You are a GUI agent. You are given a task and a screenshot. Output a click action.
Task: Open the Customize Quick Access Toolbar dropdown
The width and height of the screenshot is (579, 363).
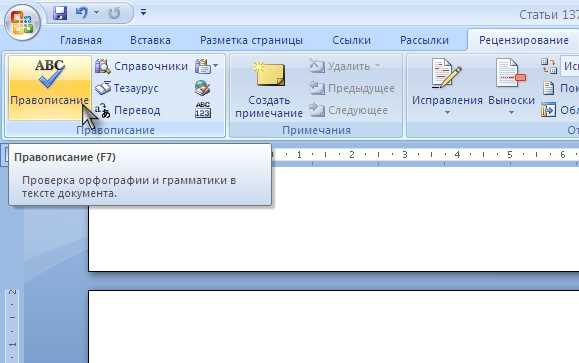[x=143, y=13]
